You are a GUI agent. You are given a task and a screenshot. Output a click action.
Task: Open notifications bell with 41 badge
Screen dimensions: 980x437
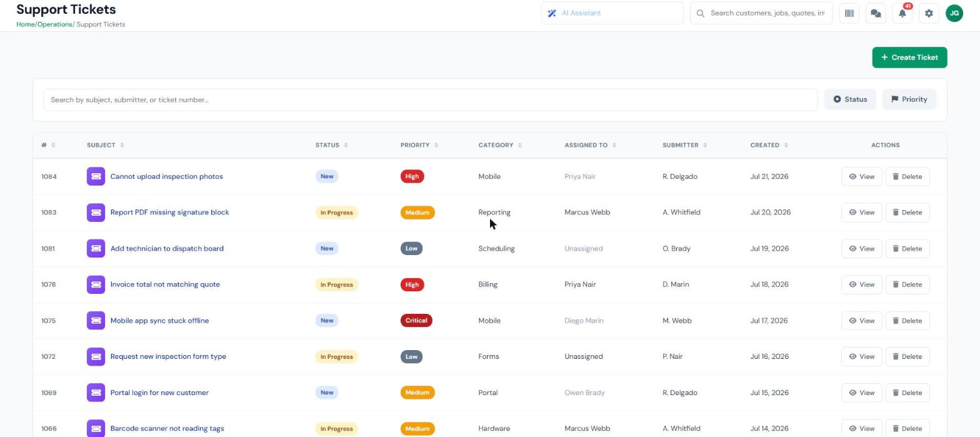[x=902, y=13]
